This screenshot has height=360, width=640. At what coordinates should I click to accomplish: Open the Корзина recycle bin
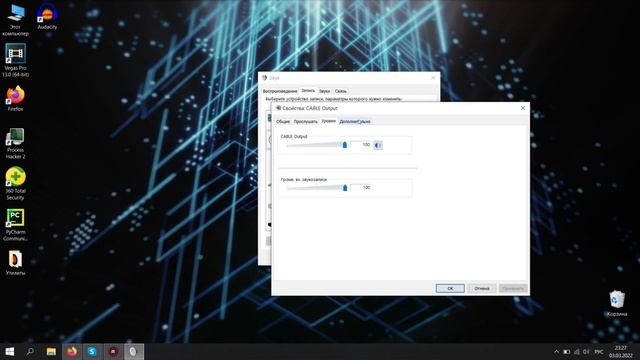tap(617, 303)
